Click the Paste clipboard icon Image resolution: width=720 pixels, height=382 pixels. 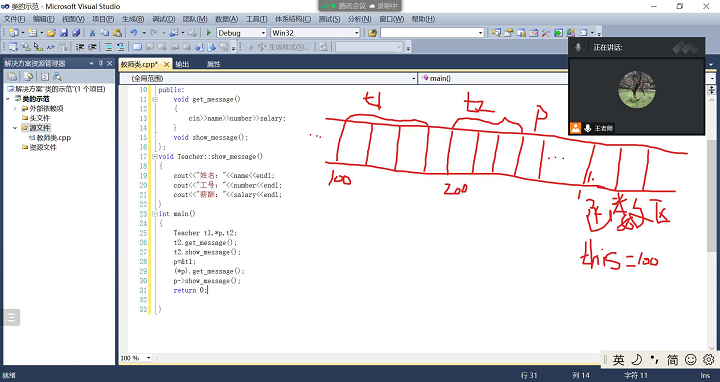(x=118, y=33)
